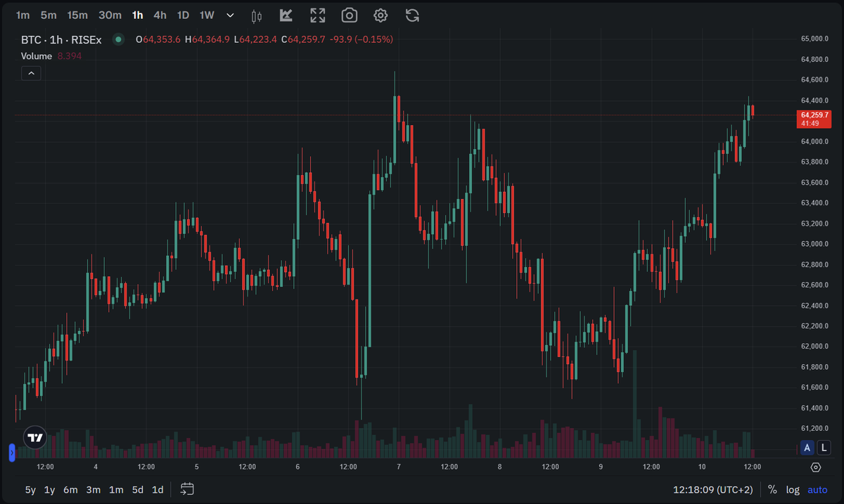Click the −93.9 (−0.15%) change value

coord(361,39)
